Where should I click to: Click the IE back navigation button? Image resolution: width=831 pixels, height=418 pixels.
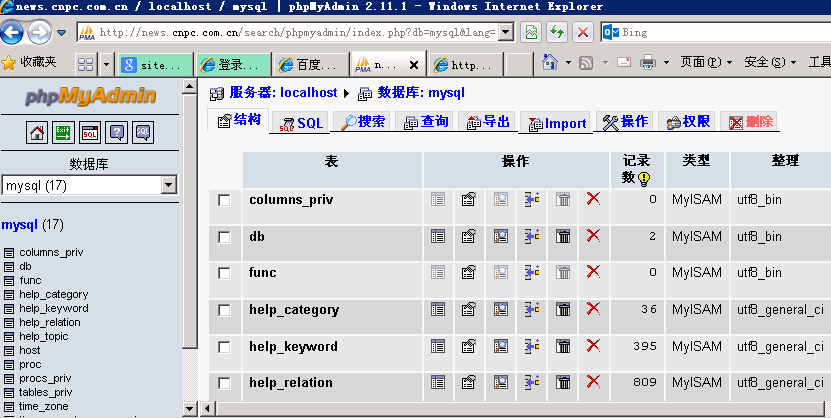point(12,33)
